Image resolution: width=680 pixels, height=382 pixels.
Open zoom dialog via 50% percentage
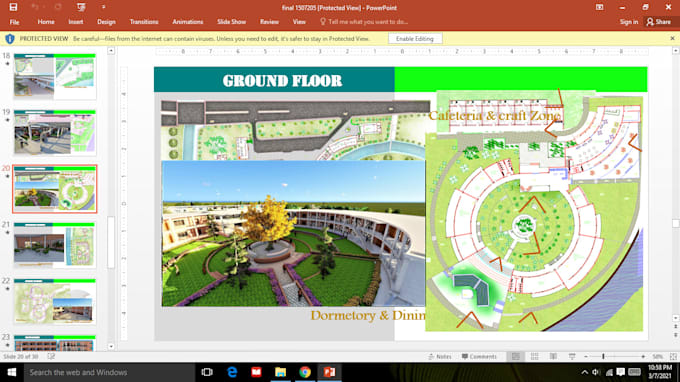coord(657,356)
